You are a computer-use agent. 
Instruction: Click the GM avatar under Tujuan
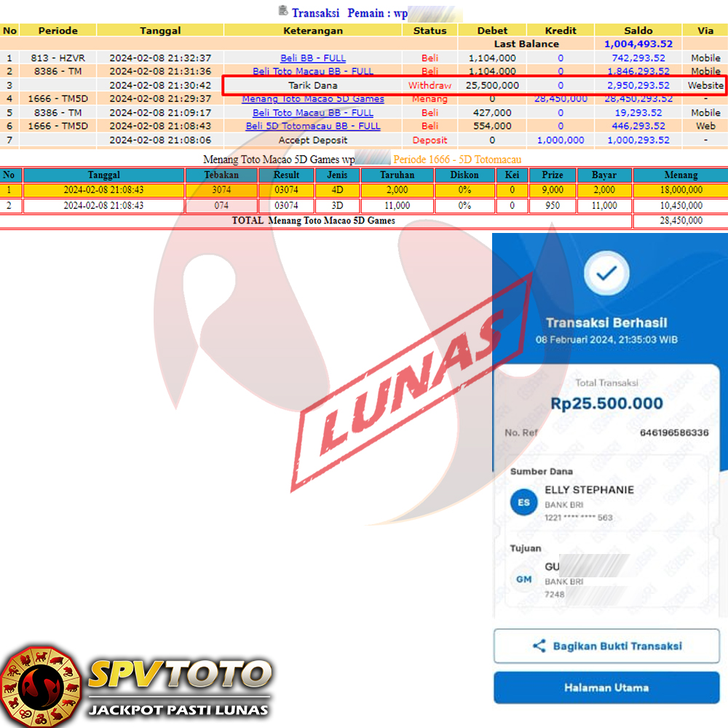523,579
